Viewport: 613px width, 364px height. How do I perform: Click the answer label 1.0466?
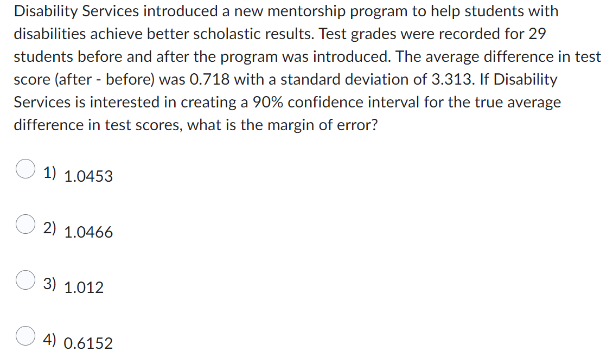[88, 232]
